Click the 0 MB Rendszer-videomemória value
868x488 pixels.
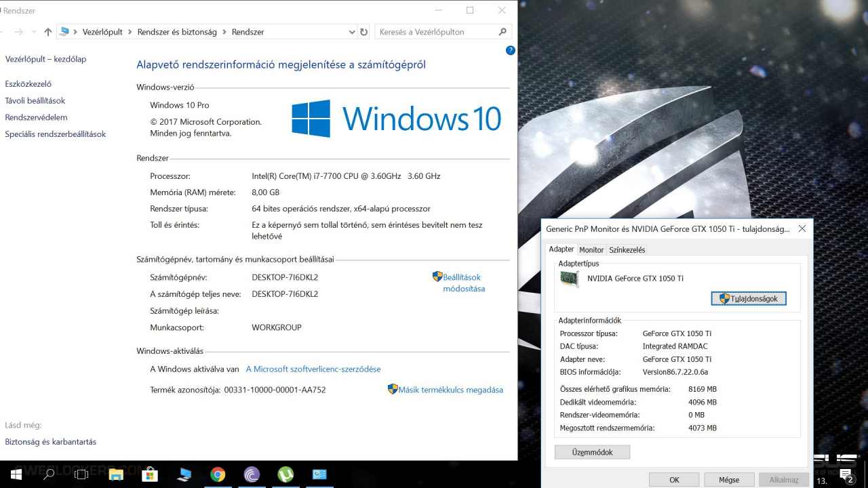tap(696, 415)
